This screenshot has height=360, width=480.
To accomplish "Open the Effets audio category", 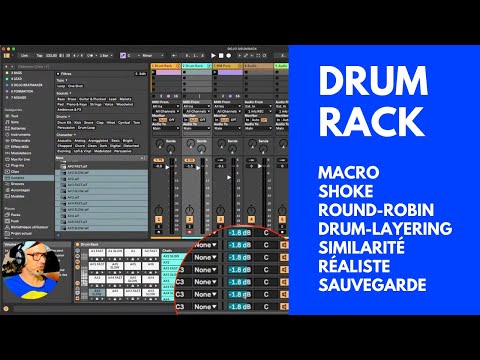I will point(20,141).
